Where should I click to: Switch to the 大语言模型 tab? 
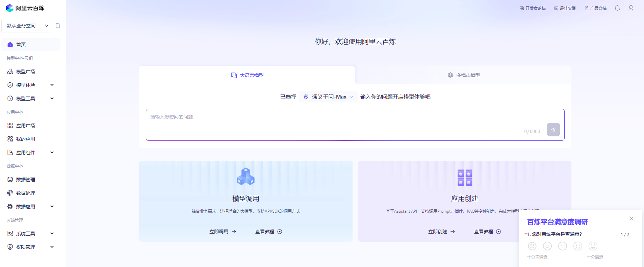(247, 75)
